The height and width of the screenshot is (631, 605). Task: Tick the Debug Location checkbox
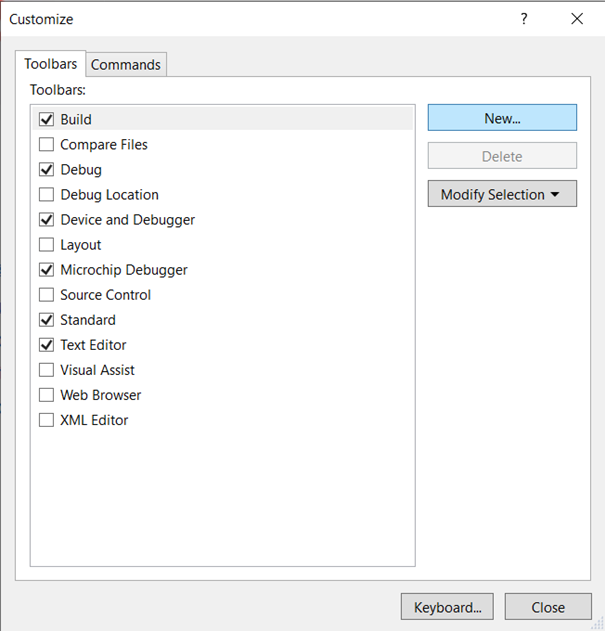click(46, 195)
